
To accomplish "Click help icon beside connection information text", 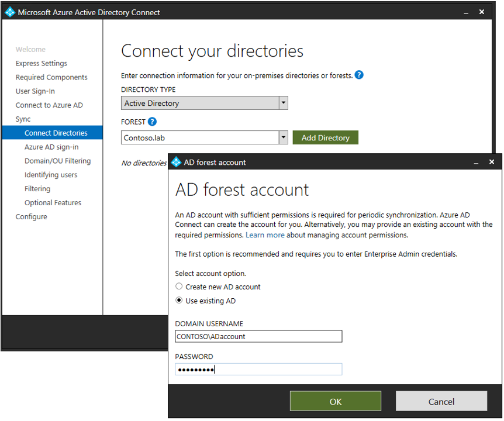I will click(359, 75).
